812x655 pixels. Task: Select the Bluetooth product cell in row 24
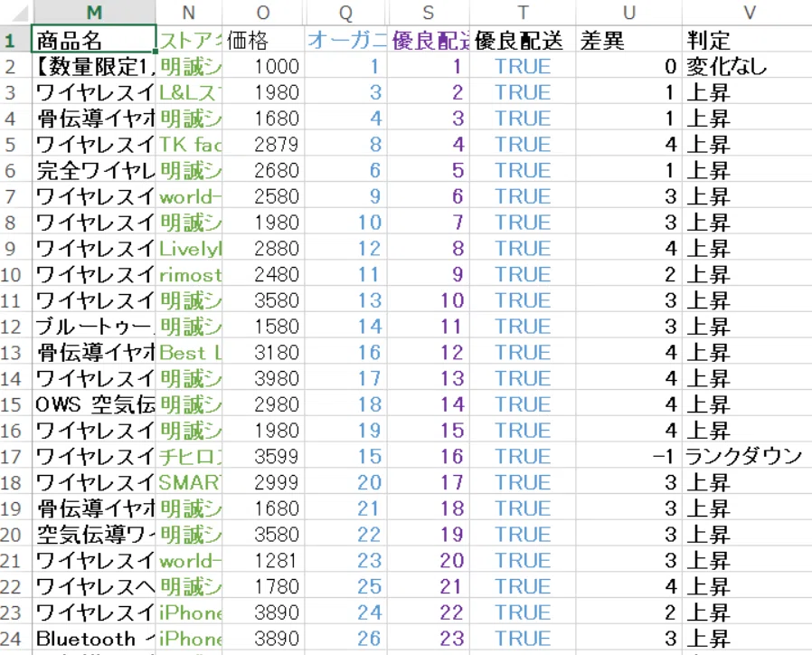[x=94, y=639]
